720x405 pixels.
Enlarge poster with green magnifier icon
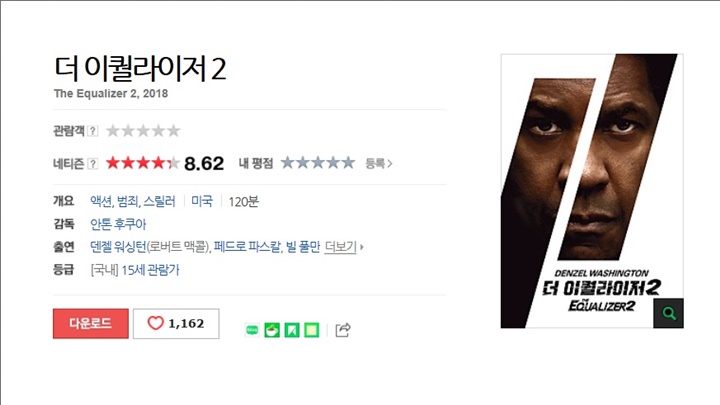click(x=669, y=313)
